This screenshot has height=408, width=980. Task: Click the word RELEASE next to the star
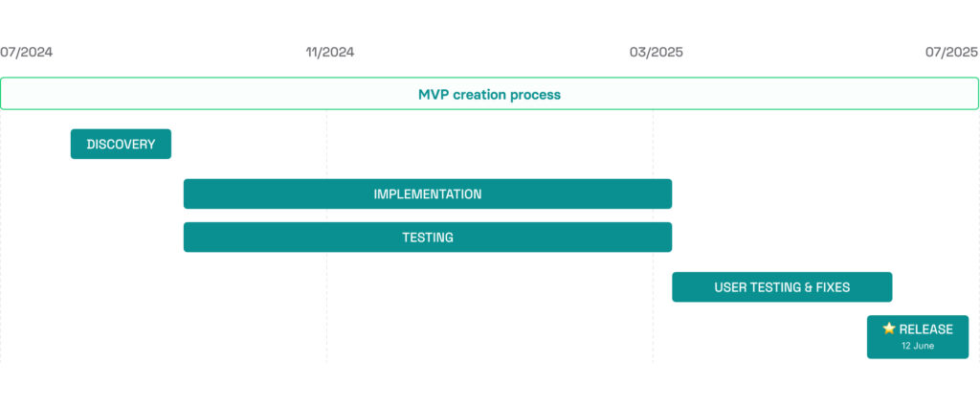tap(925, 329)
